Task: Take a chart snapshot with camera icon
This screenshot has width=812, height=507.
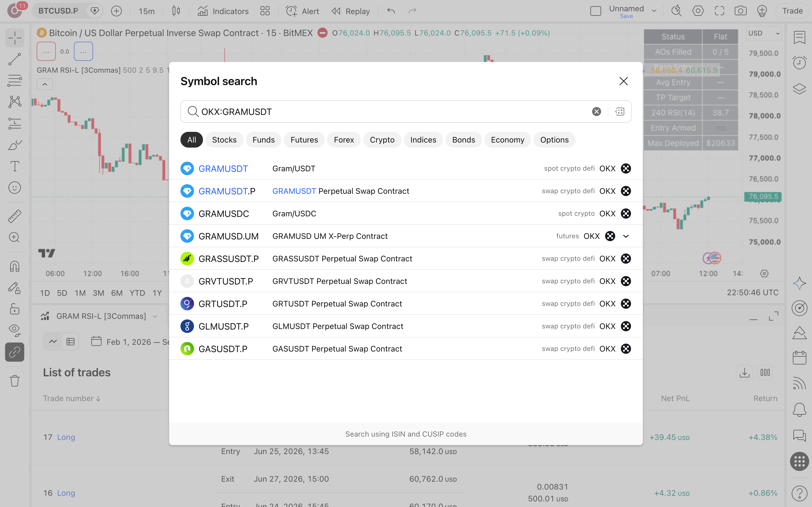Action: point(740,11)
